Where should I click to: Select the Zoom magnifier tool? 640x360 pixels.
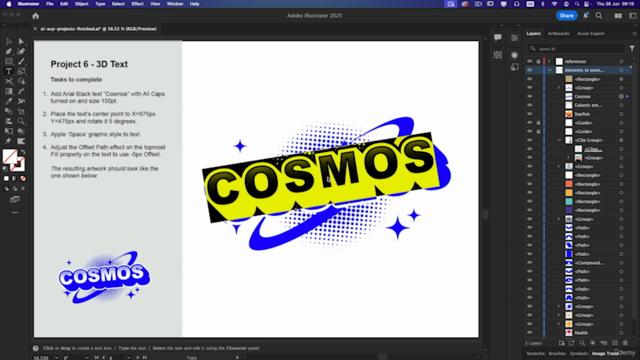click(x=21, y=121)
